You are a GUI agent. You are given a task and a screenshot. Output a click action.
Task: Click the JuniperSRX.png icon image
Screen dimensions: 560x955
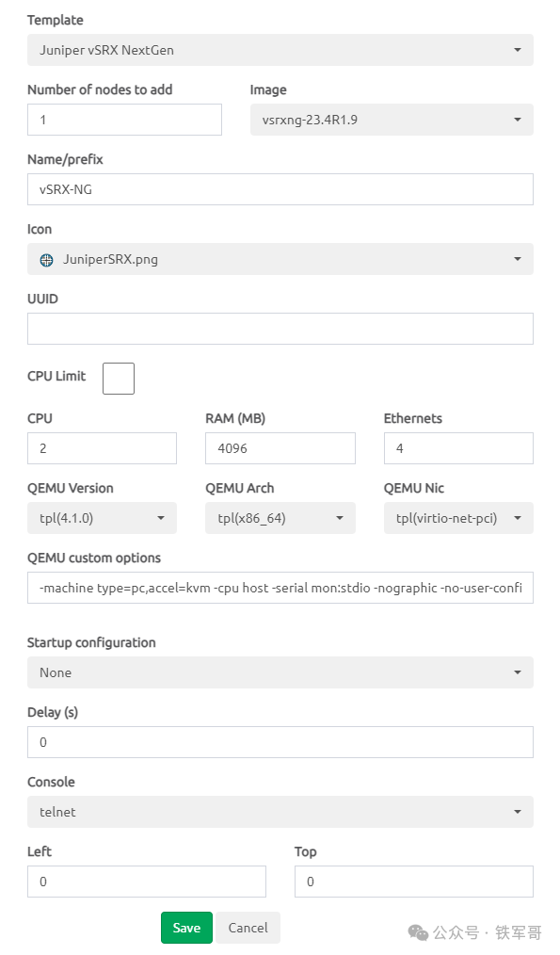[46, 260]
